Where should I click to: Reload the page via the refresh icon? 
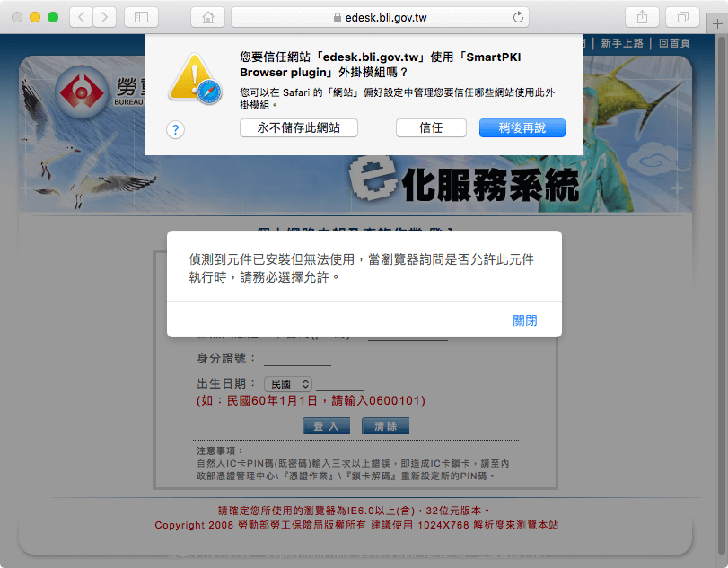[x=519, y=15]
